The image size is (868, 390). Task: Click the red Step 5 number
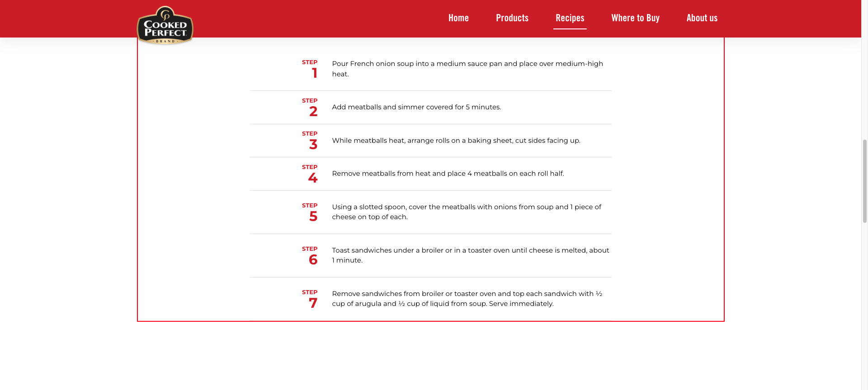[313, 216]
